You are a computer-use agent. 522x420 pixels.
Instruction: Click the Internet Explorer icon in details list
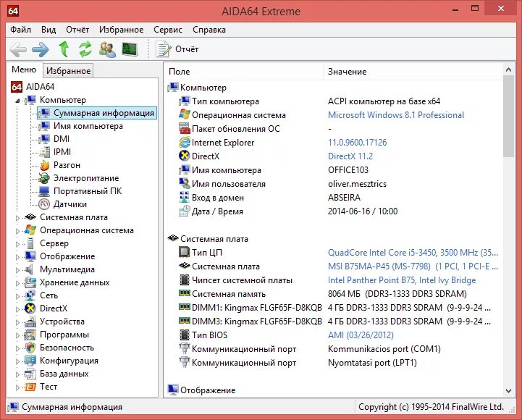click(x=185, y=143)
